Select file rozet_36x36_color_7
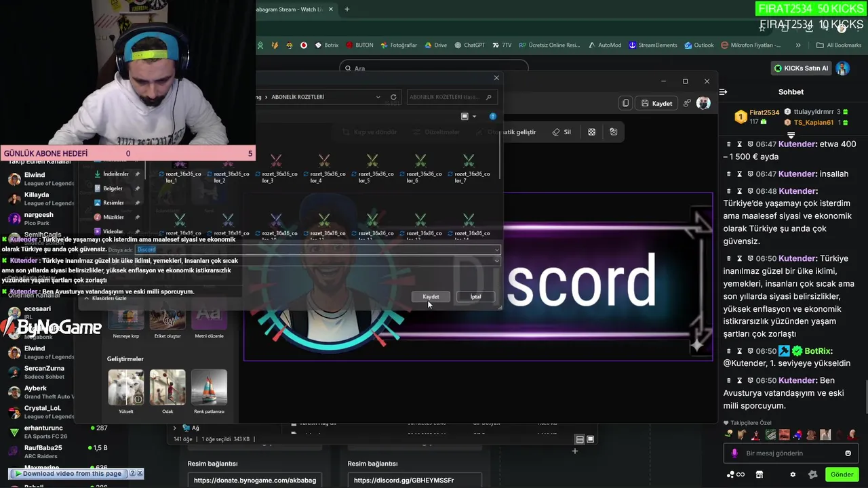 pos(469,168)
